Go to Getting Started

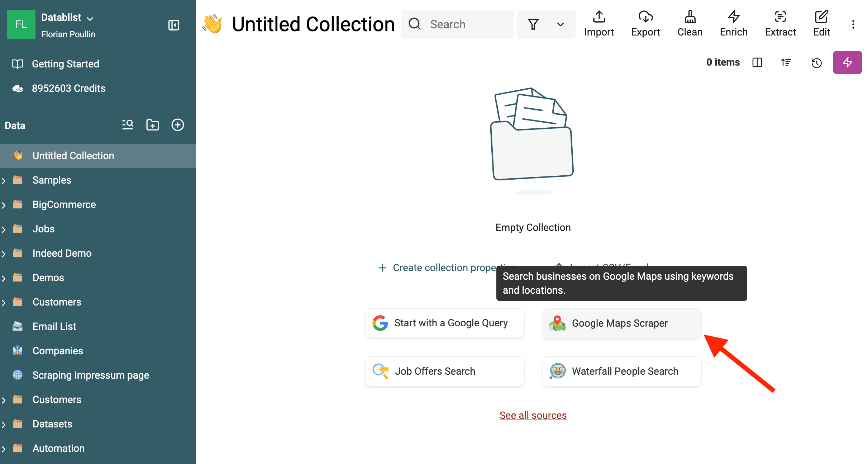66,64
